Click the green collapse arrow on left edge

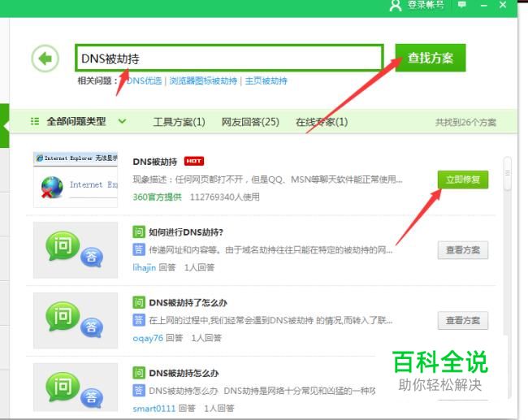tap(4, 126)
